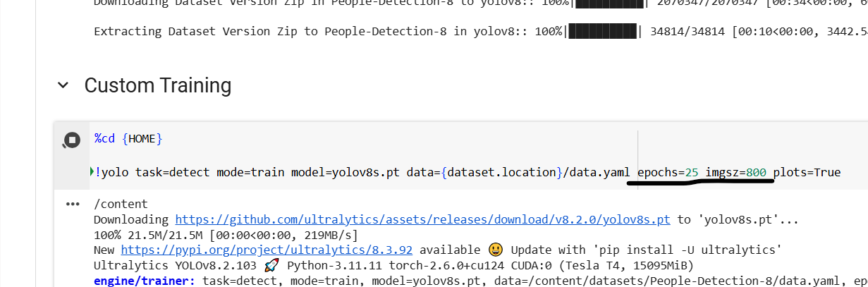Click the smiley emoji in the output
This screenshot has height=287, width=868.
point(496,250)
